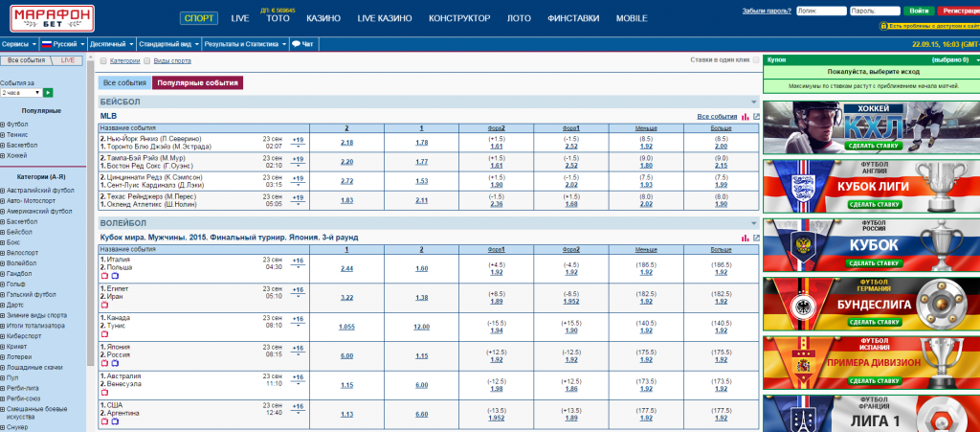The width and height of the screenshot is (980, 432).
Task: Open the КХЛ hockey banner
Action: tap(871, 127)
